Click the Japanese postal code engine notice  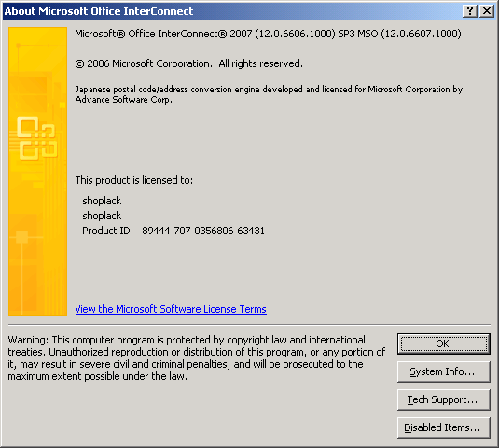coord(269,94)
